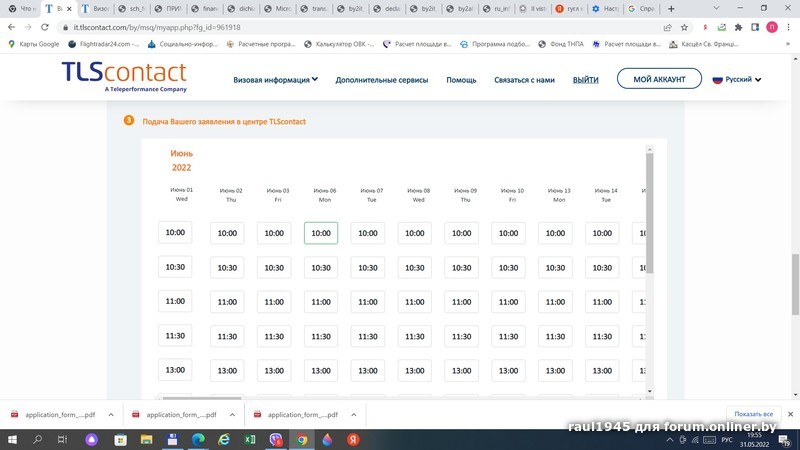This screenshot has height=450, width=800.
Task: Select 11:30 slot on Июнь 07 Tue
Action: tap(368, 336)
